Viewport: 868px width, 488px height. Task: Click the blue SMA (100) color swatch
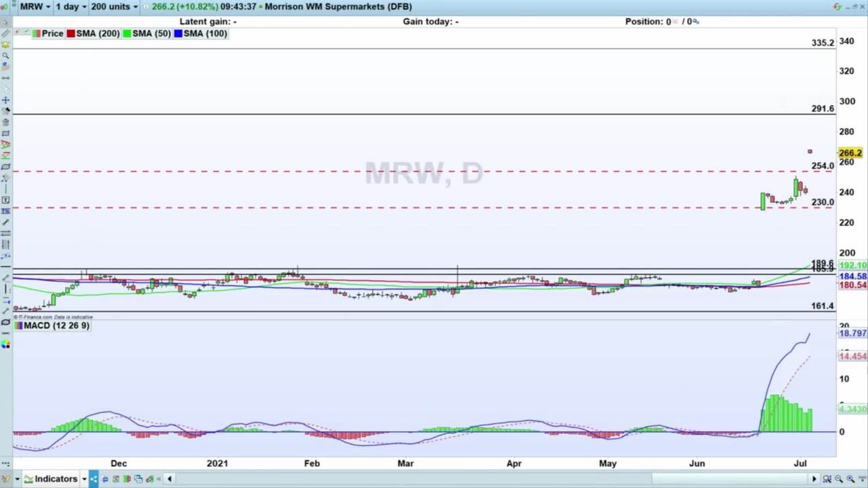click(x=178, y=33)
